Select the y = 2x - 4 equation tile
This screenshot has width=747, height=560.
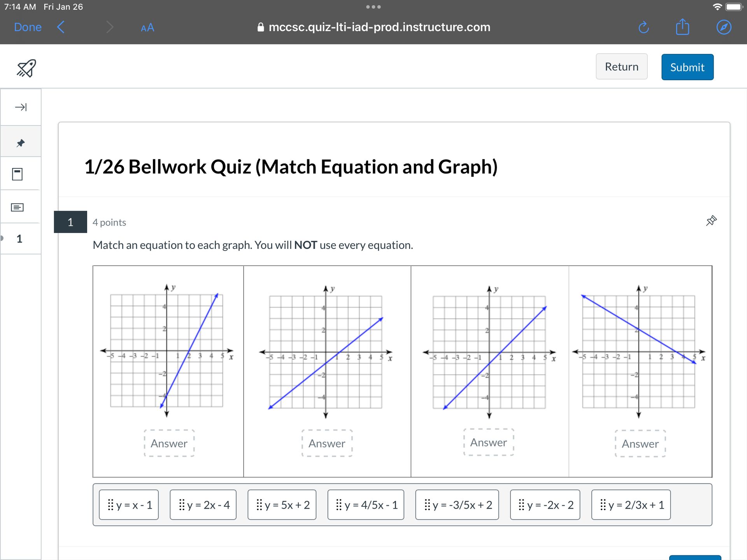pyautogui.click(x=203, y=505)
